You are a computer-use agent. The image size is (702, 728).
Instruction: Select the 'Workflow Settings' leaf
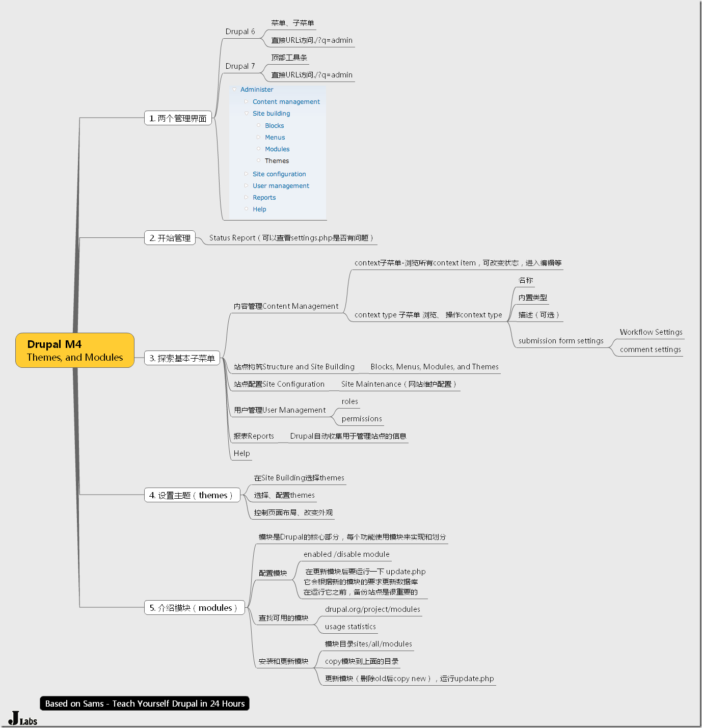(x=651, y=332)
